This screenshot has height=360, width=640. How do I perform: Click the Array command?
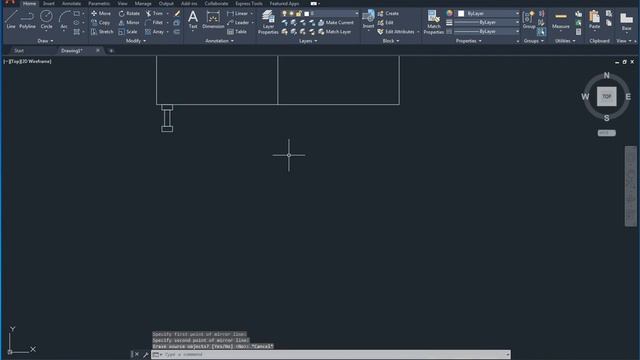pos(155,31)
